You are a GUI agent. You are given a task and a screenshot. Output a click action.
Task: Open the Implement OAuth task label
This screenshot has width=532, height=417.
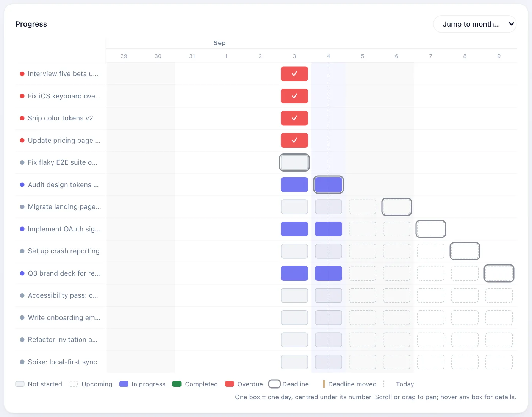pyautogui.click(x=64, y=229)
